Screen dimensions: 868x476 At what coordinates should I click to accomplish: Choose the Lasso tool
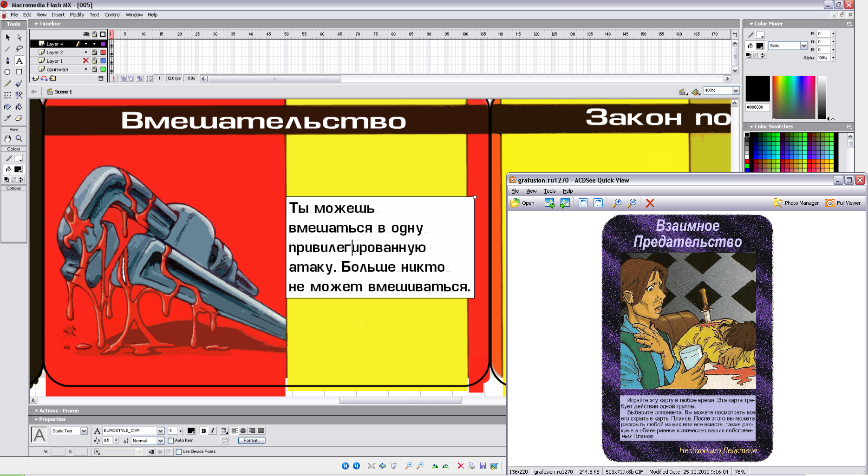[19, 49]
